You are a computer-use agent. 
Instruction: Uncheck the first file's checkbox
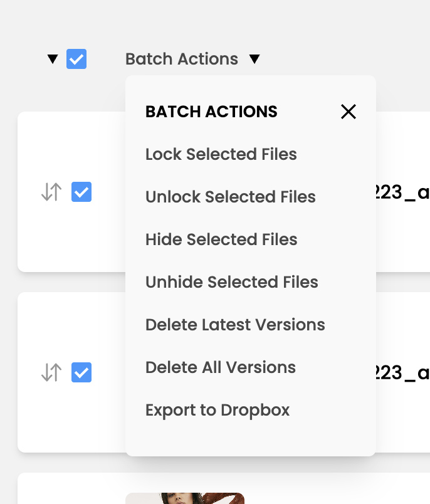point(81,192)
